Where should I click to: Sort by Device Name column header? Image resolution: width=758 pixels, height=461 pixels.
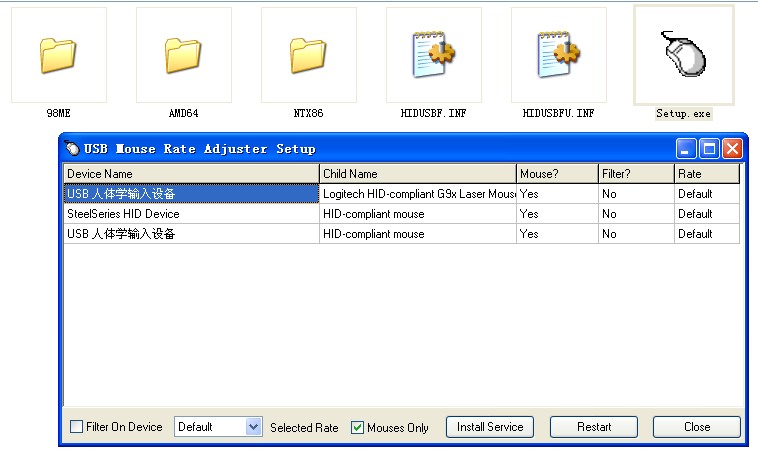pos(191,173)
